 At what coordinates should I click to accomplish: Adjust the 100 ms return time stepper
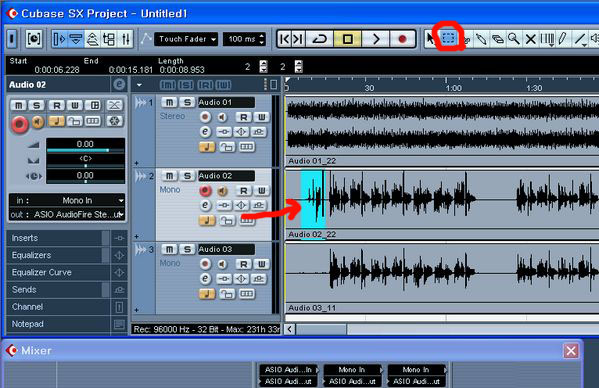tap(262, 39)
